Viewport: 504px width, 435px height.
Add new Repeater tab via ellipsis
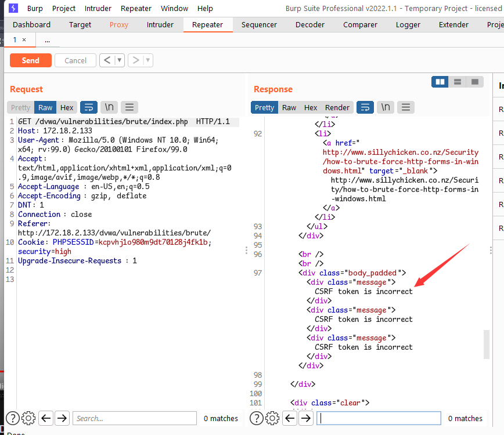47,41
